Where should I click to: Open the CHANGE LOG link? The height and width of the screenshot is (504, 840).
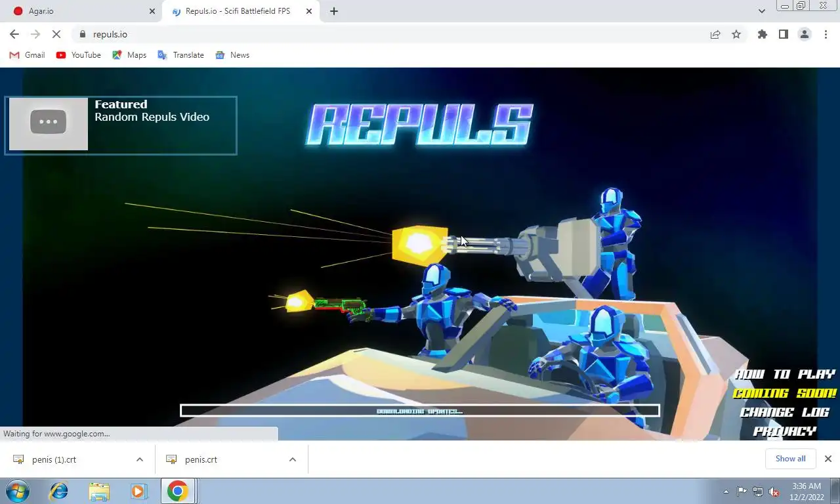point(785,412)
